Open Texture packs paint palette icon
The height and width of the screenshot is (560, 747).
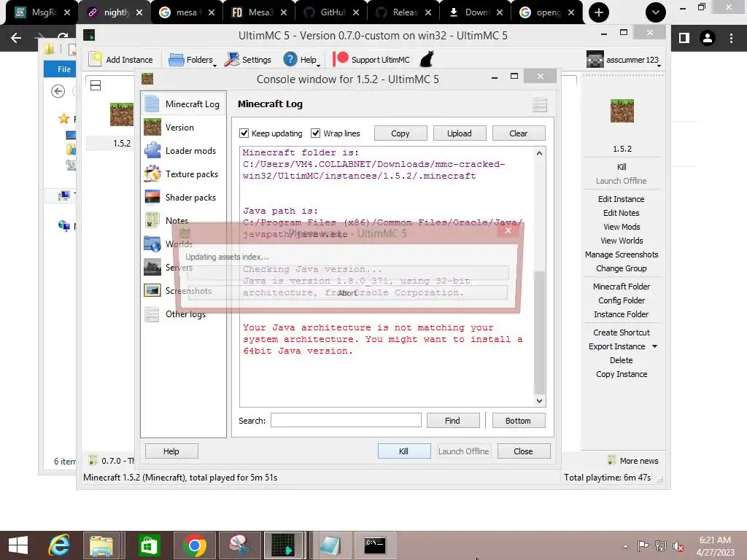click(152, 174)
